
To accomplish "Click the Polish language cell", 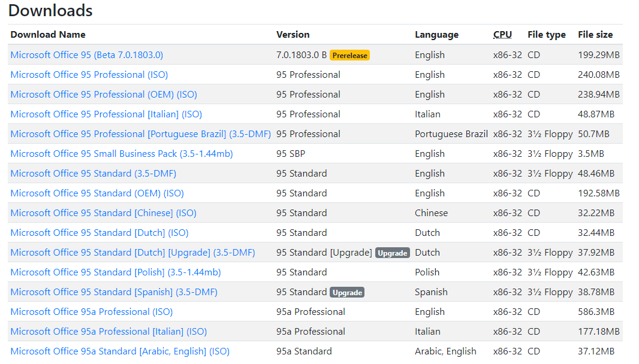I will (x=427, y=272).
